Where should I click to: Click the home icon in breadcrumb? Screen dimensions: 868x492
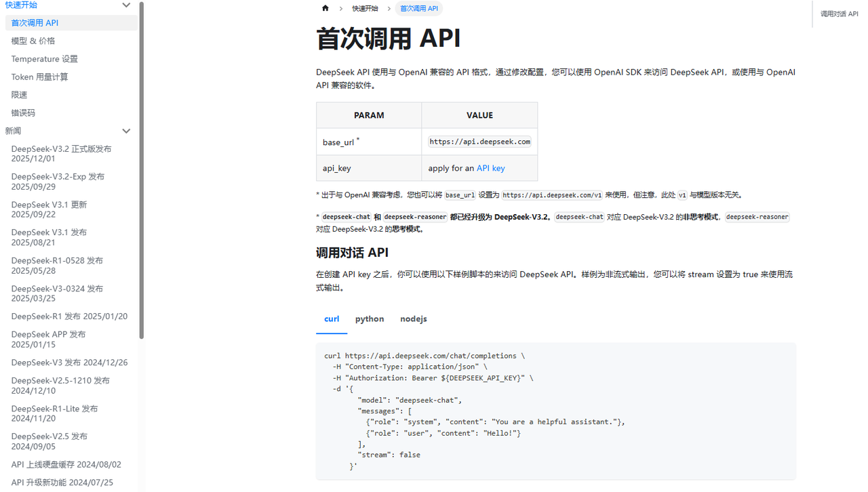point(325,9)
